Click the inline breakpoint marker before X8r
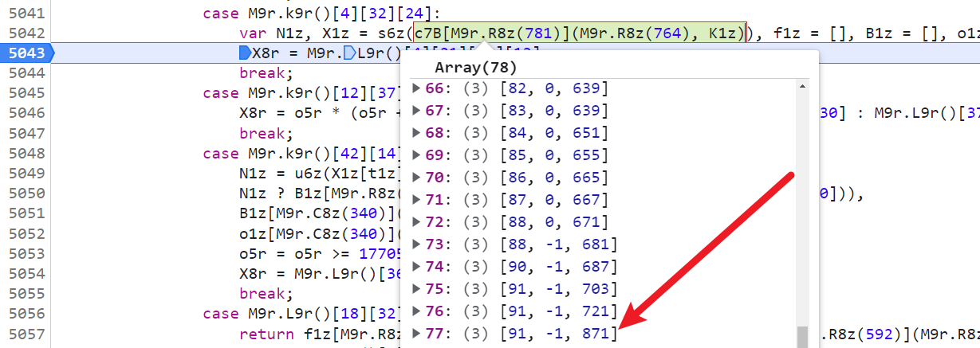This screenshot has width=980, height=348. point(245,53)
